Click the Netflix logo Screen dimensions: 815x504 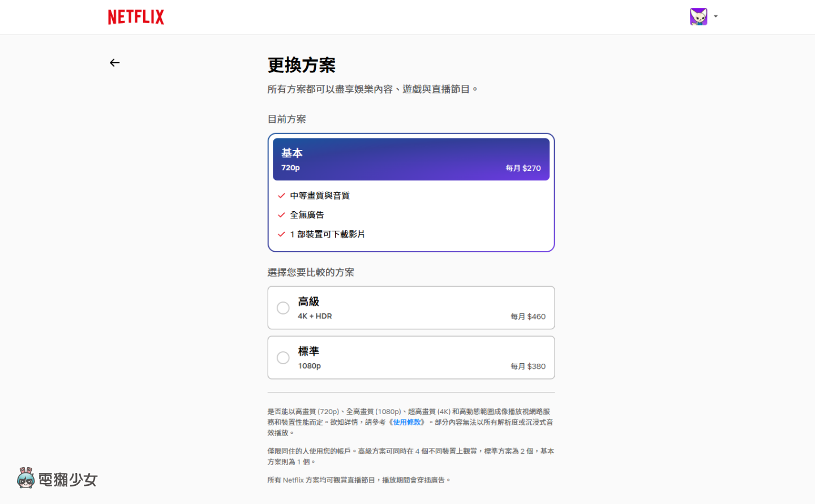tap(136, 17)
